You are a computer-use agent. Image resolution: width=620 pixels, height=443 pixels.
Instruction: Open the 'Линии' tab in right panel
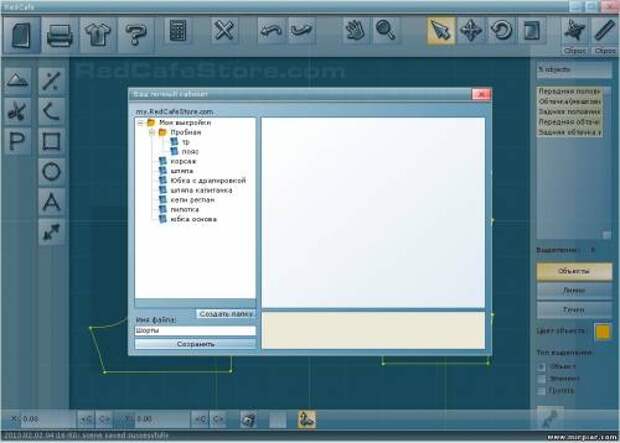(x=574, y=290)
